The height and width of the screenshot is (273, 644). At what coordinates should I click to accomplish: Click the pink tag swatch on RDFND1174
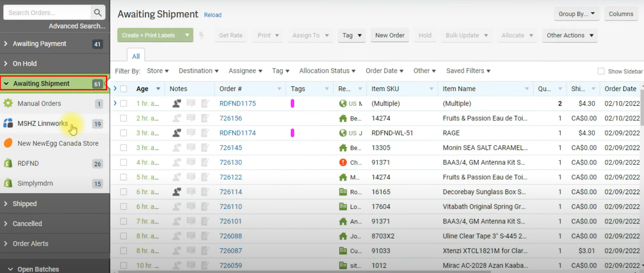(292, 133)
